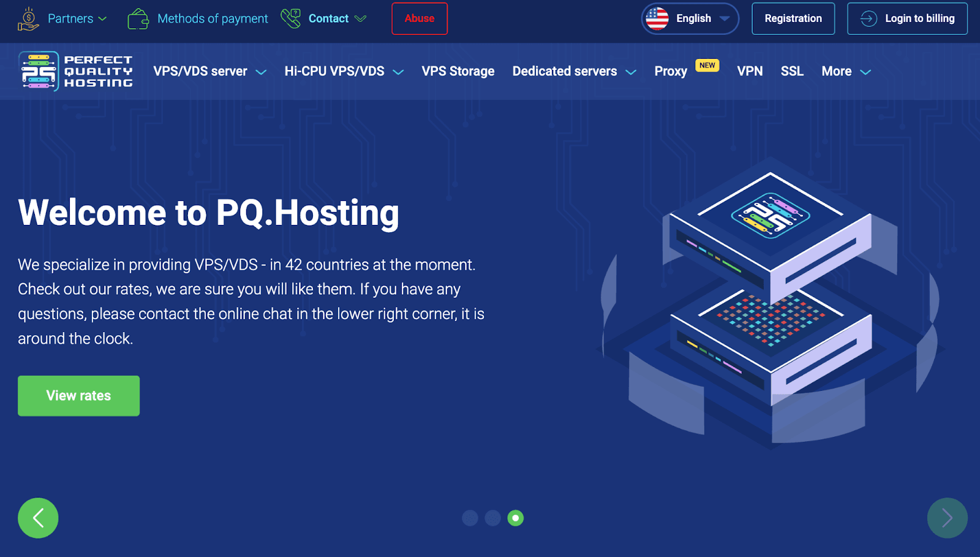This screenshot has height=557, width=980.
Task: Click the Welcome to PQ.Hosting heading
Action: point(209,213)
